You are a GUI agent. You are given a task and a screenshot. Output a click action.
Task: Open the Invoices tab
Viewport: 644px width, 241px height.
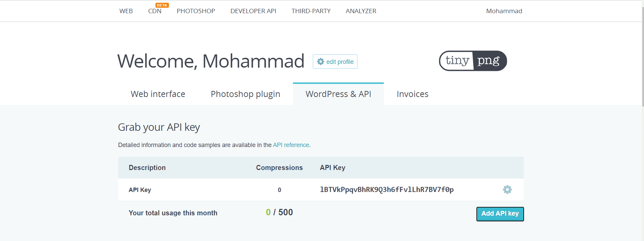[413, 94]
